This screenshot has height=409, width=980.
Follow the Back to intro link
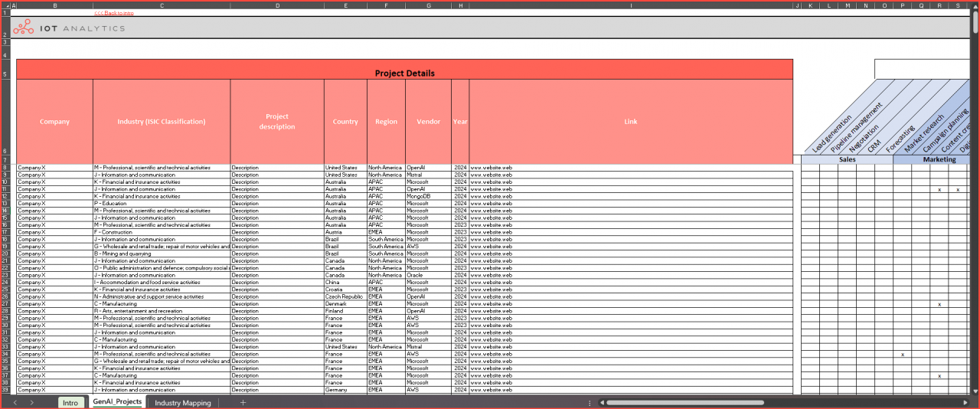113,13
